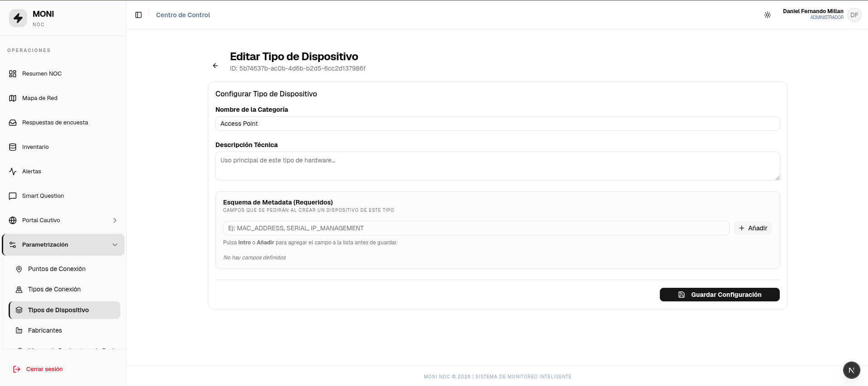868x386 pixels.
Task: Focus the Descripción Técnica text area
Action: [x=498, y=166]
